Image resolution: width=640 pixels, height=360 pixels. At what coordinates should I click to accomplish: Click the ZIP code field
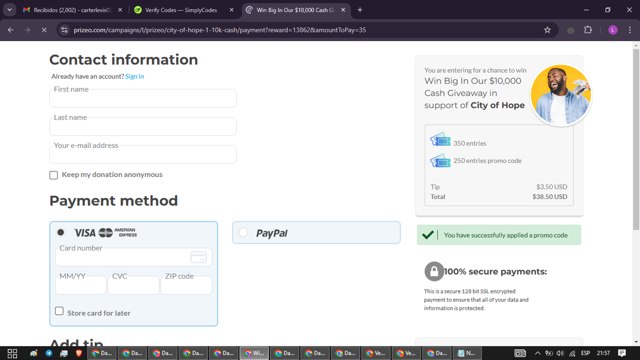click(x=186, y=285)
